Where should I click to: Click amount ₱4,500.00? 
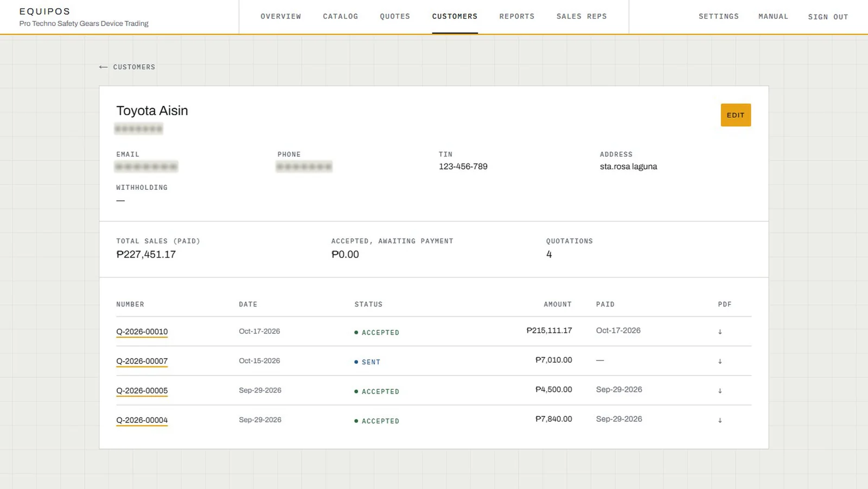pyautogui.click(x=553, y=389)
